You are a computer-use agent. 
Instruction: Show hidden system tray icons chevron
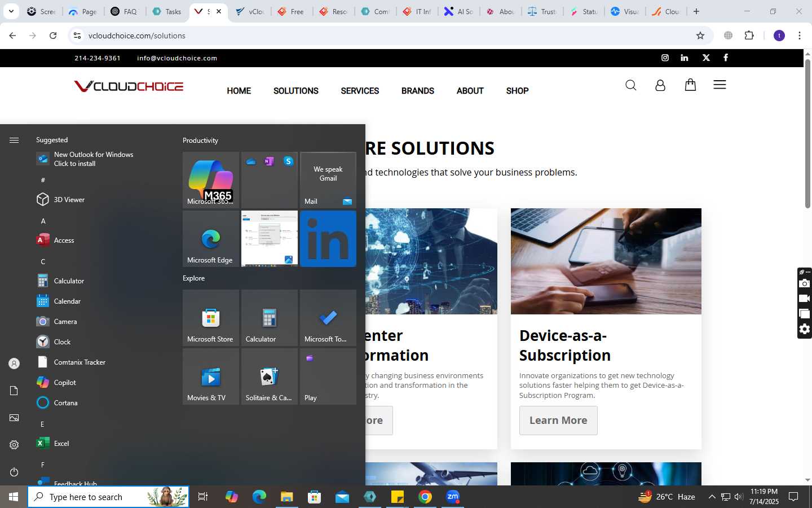[x=712, y=497]
